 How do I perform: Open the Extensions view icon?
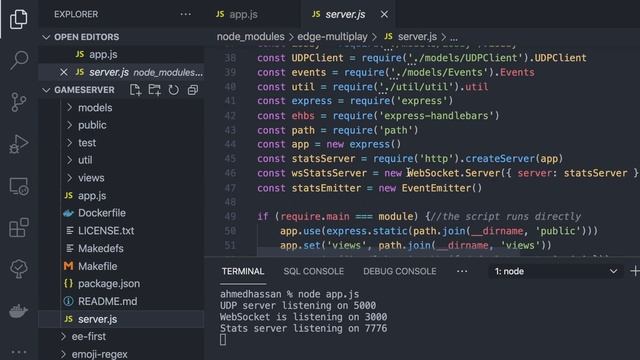coord(19,227)
